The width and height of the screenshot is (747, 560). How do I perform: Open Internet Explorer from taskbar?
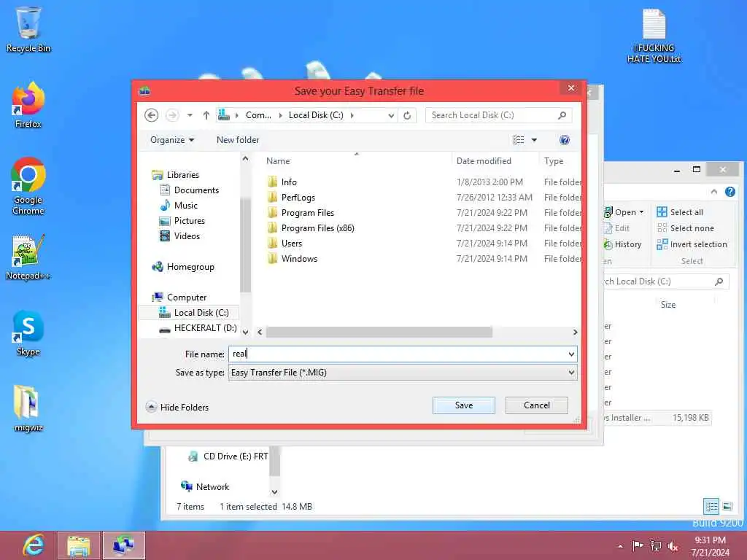(33, 545)
